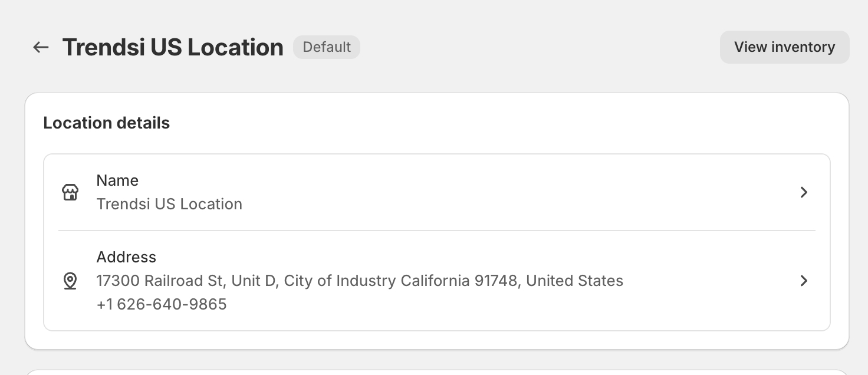
Task: Click the United States text in the address
Action: [574, 281]
